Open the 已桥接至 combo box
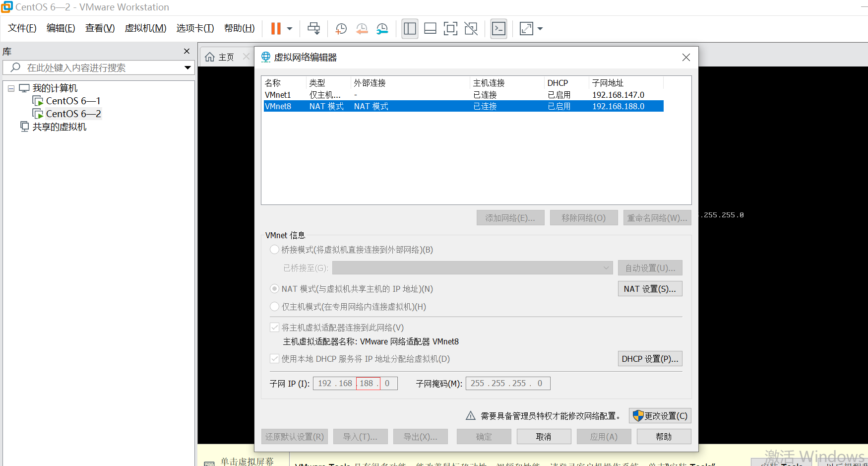 pos(473,268)
